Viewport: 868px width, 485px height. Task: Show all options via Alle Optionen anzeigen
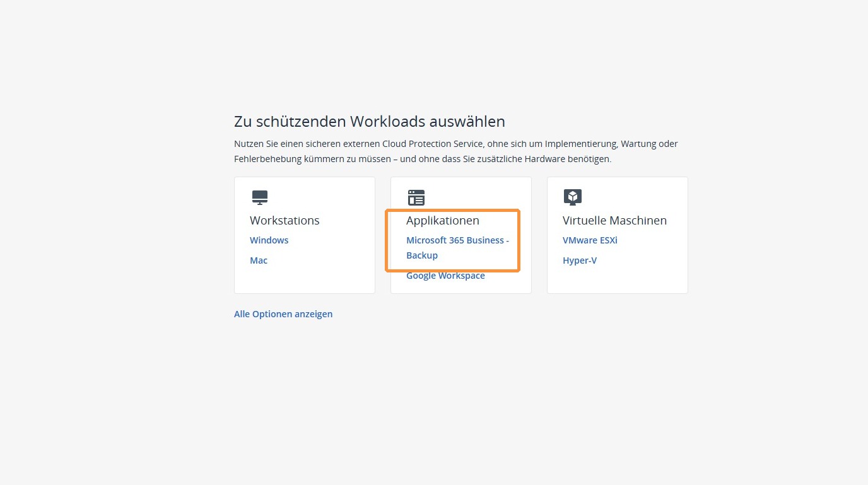pos(283,314)
